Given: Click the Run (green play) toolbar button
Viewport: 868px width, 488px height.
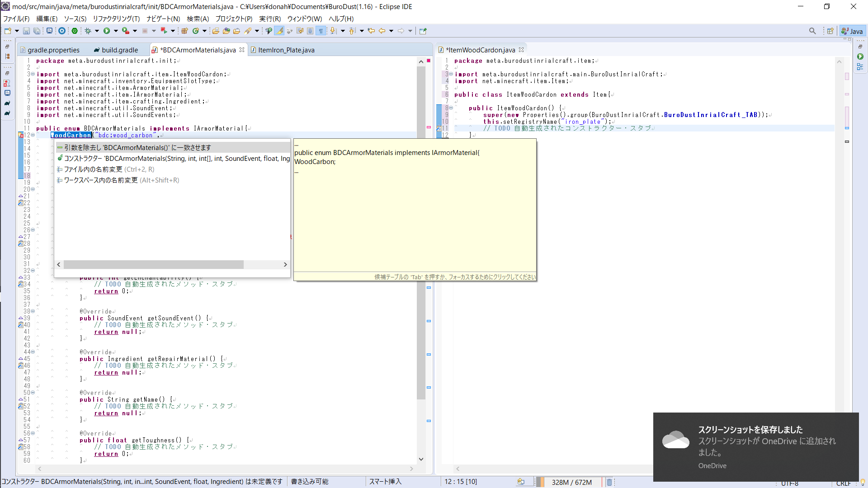Looking at the screenshot, I should 106,31.
